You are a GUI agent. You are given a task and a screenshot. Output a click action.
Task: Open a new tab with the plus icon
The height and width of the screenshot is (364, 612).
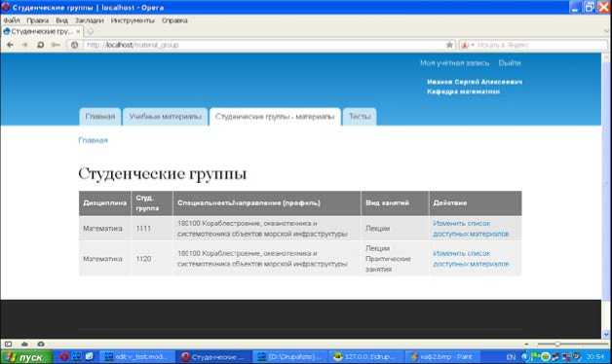point(91,31)
